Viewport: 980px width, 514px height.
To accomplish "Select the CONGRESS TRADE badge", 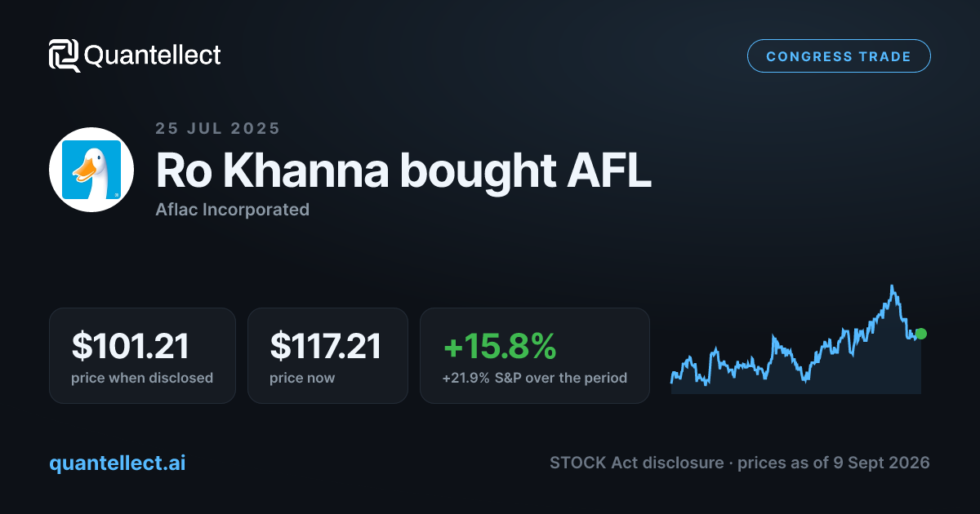I will [x=839, y=56].
